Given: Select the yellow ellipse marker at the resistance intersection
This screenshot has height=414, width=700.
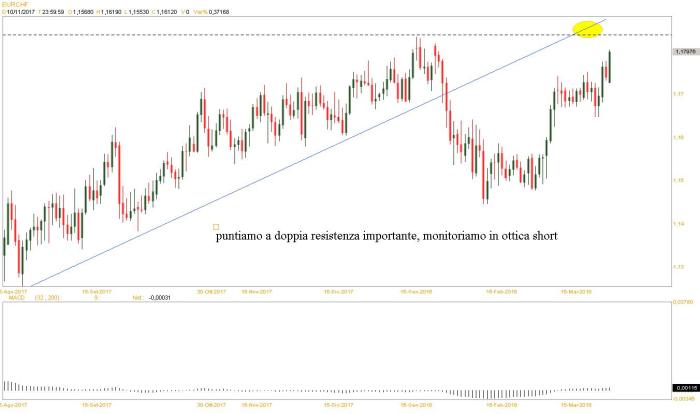Looking at the screenshot, I should 588,29.
